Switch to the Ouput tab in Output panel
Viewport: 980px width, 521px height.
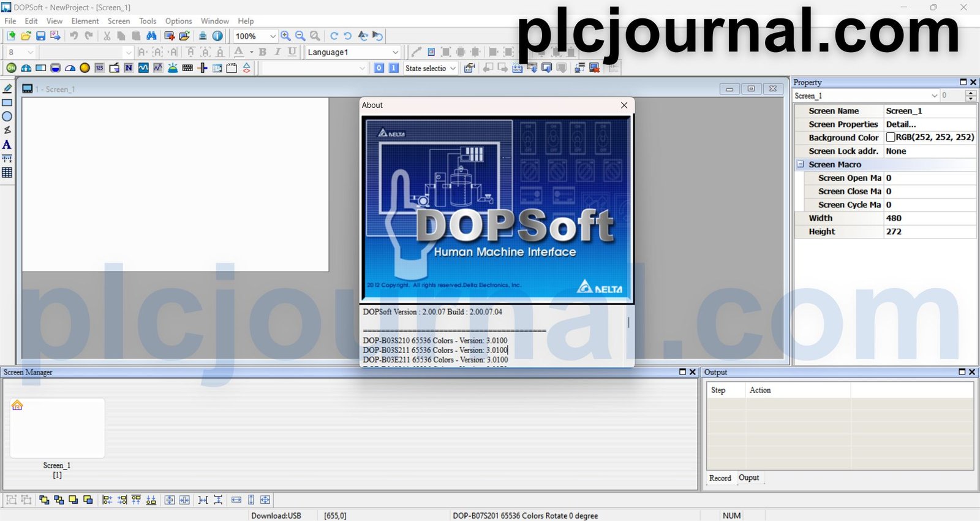(748, 477)
